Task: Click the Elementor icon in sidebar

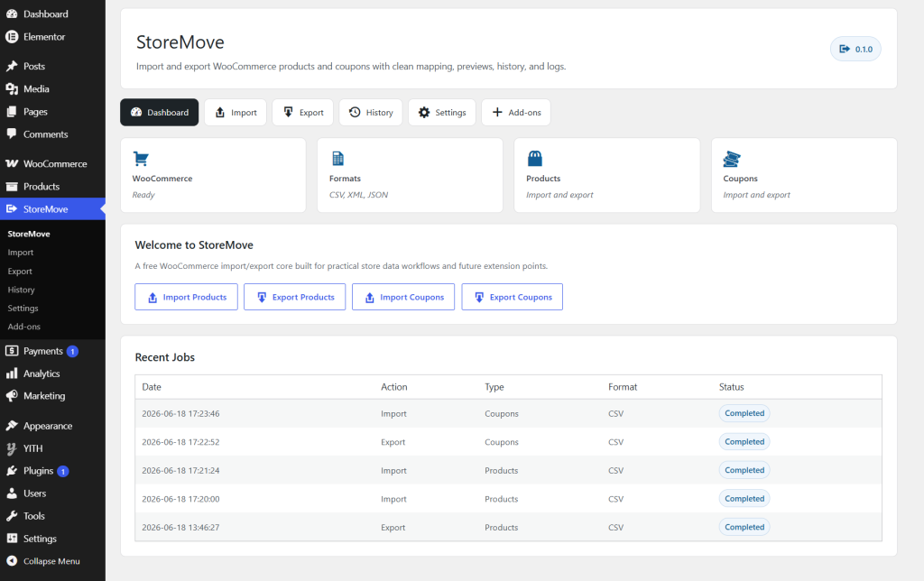Action: coord(12,36)
